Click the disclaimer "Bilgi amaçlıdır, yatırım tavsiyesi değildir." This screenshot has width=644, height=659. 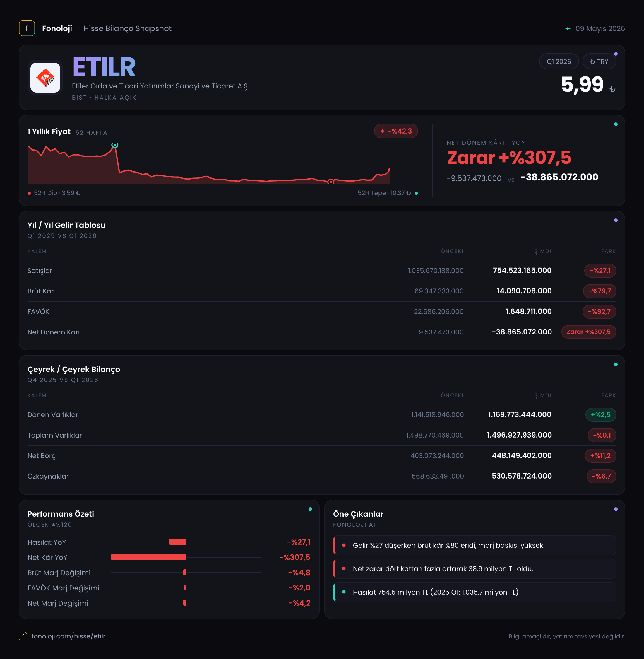click(566, 636)
